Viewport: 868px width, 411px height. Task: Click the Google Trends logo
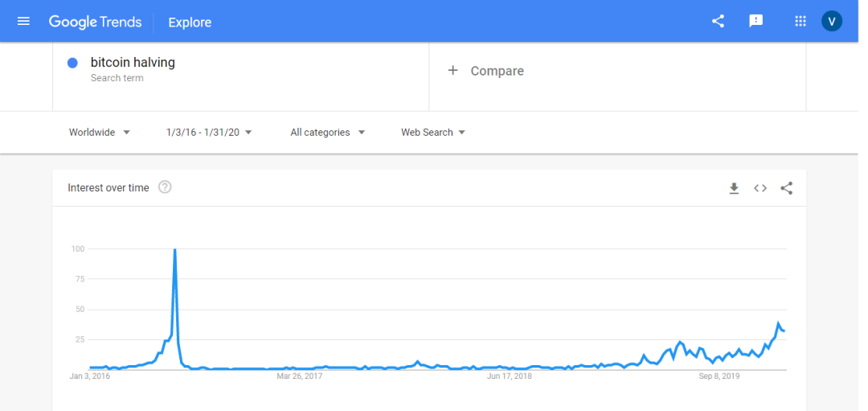[x=95, y=23]
